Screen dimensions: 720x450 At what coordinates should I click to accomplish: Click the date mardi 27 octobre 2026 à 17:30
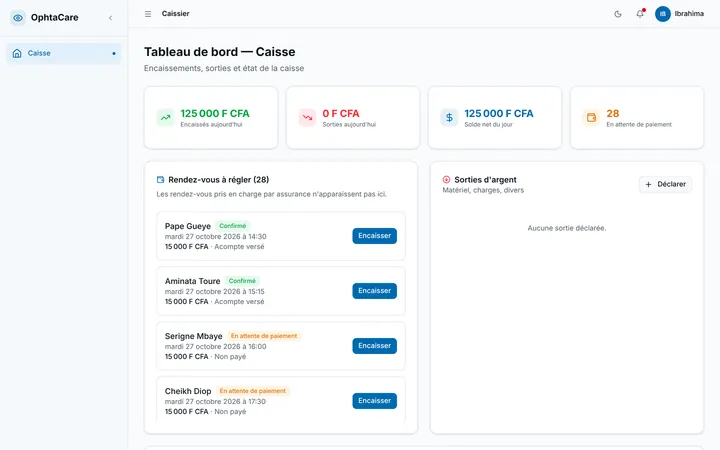click(215, 402)
